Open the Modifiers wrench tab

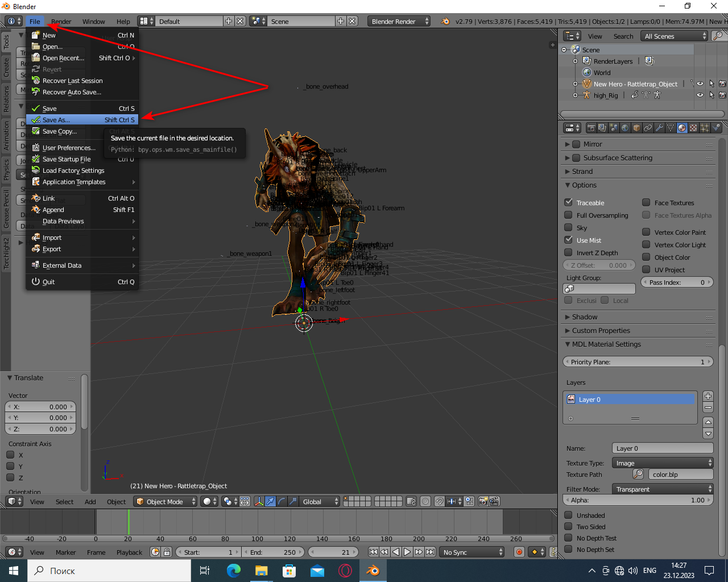(659, 128)
